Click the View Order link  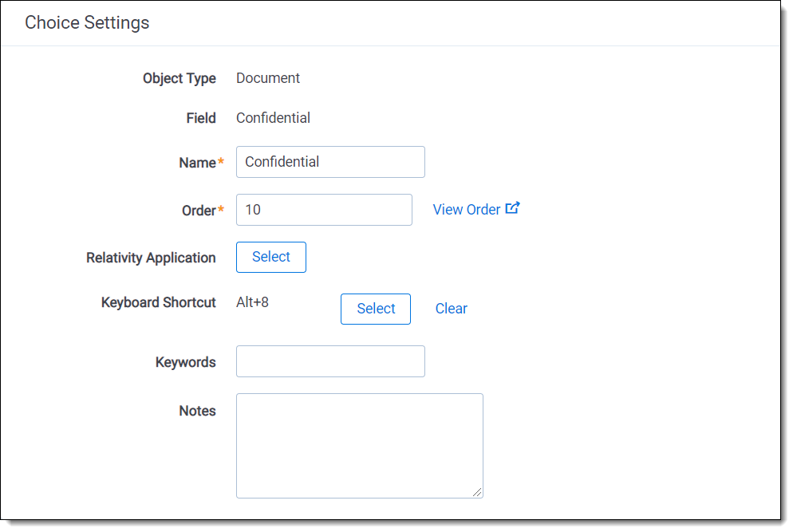[x=467, y=210]
